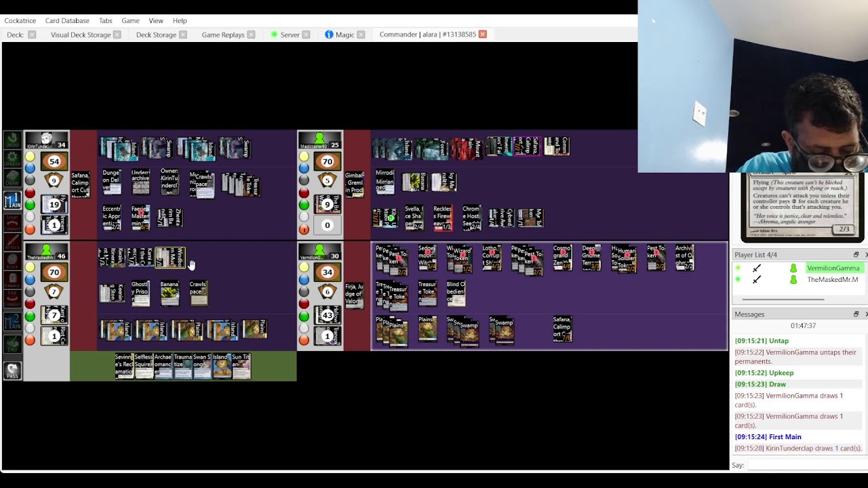Switch to the Game Replays tab
Image resolution: width=868 pixels, height=488 pixels.
(x=223, y=35)
